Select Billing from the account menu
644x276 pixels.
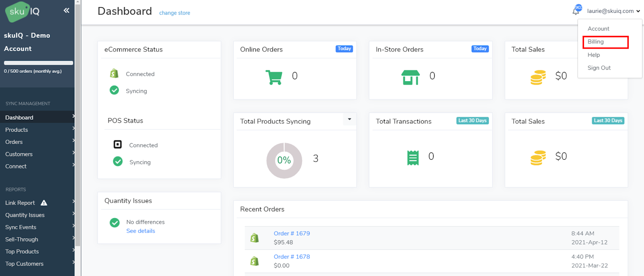pyautogui.click(x=596, y=42)
